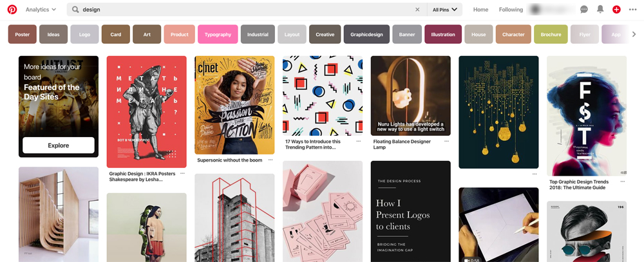Switch to the Following tab
The width and height of the screenshot is (644, 262).
point(511,10)
